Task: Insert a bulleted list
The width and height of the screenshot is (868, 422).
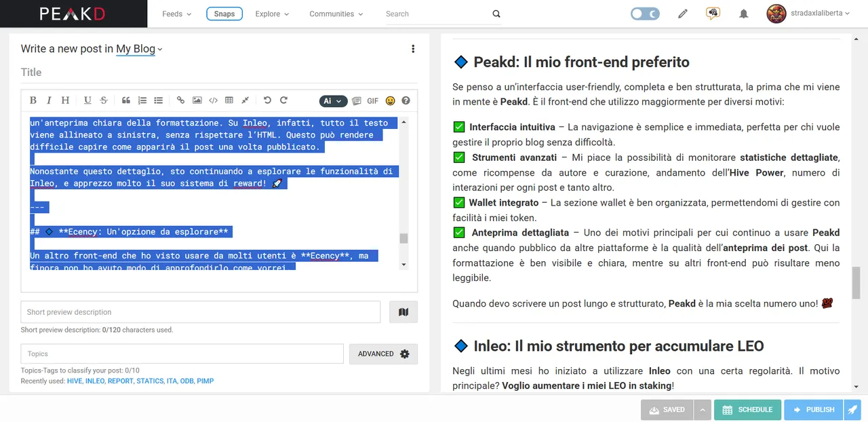Action: point(158,100)
